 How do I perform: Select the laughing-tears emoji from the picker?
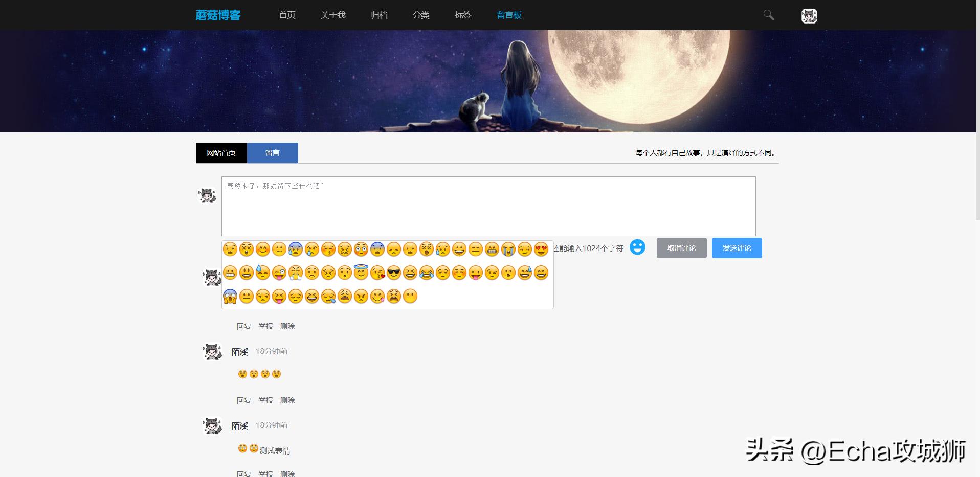coord(426,272)
